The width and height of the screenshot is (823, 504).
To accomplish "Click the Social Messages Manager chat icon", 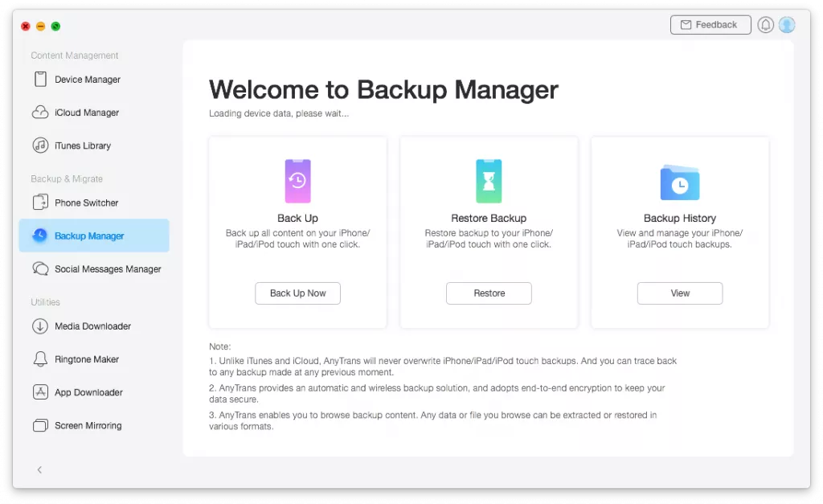I will [40, 268].
